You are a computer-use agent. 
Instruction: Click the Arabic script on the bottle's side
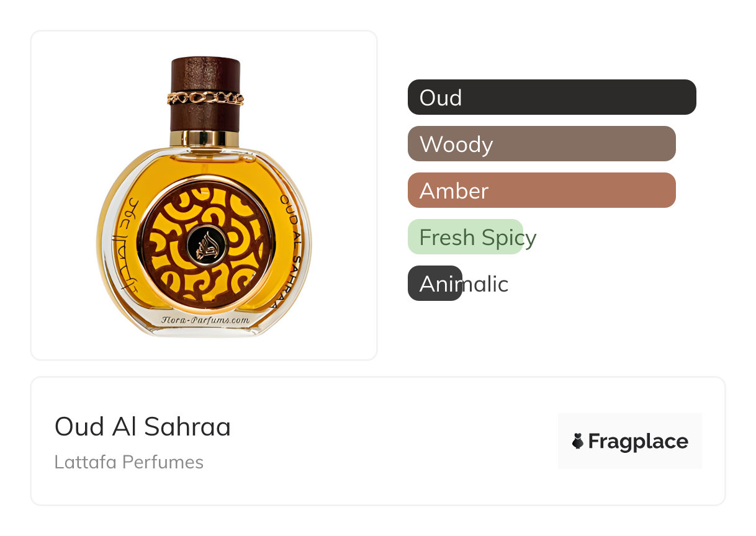pos(124,248)
